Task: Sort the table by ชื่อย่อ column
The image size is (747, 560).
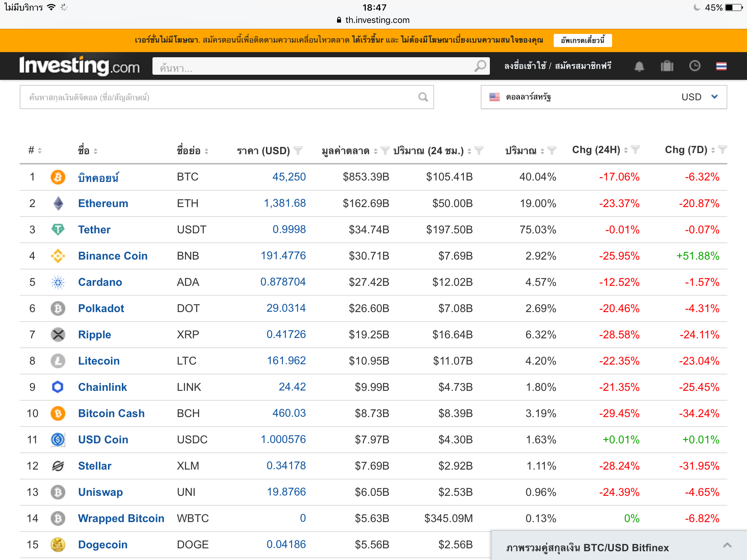Action: (206, 151)
